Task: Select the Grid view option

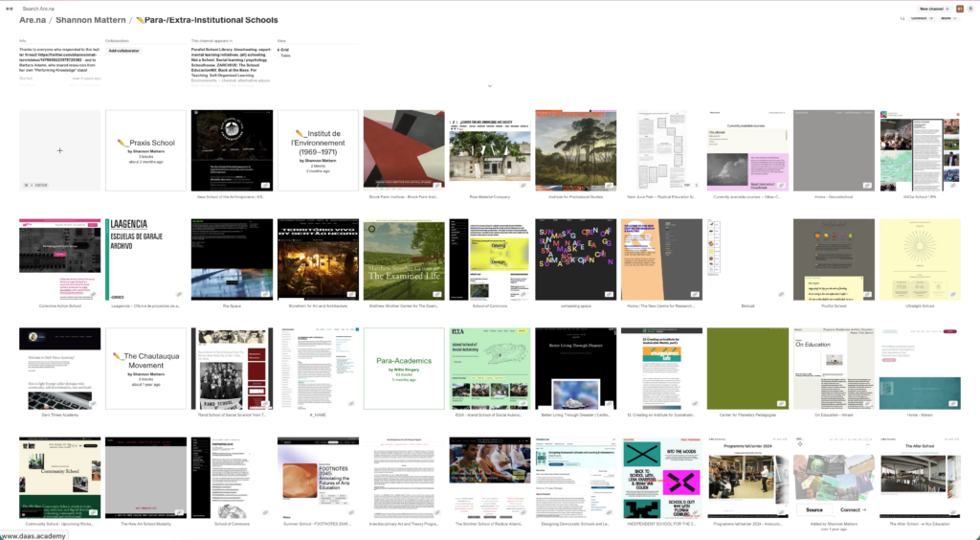Action: tap(284, 50)
